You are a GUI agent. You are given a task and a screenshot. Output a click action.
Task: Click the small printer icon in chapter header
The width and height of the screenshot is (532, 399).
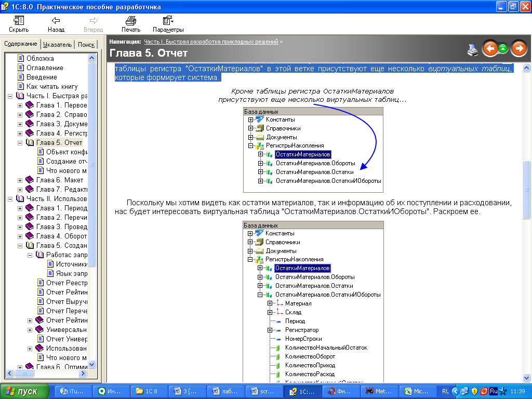pyautogui.click(x=473, y=49)
